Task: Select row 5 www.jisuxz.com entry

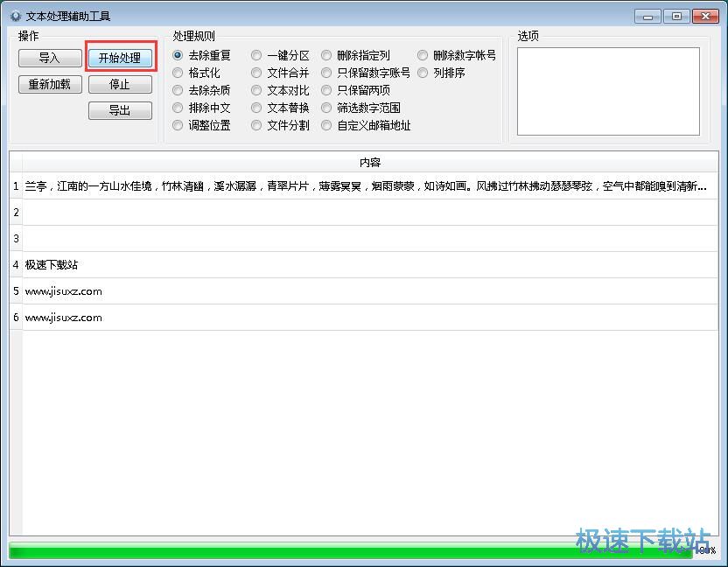Action: point(370,291)
